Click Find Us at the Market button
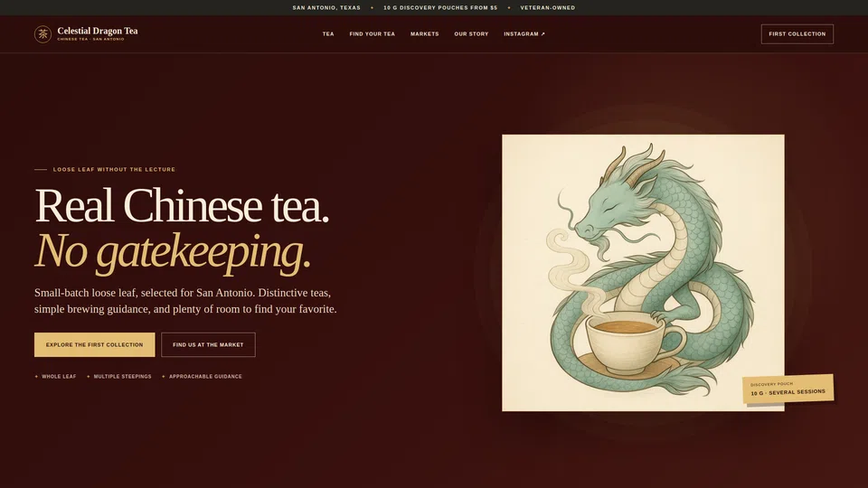 coord(208,344)
